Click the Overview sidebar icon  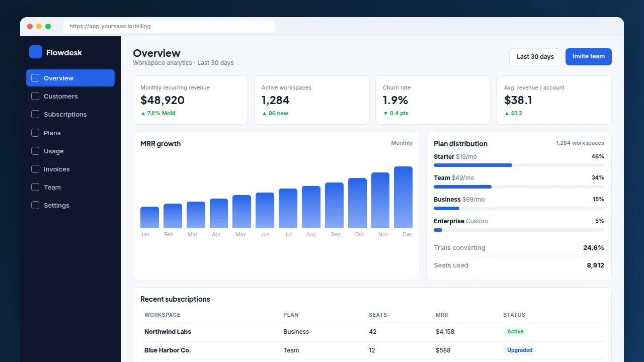click(35, 78)
